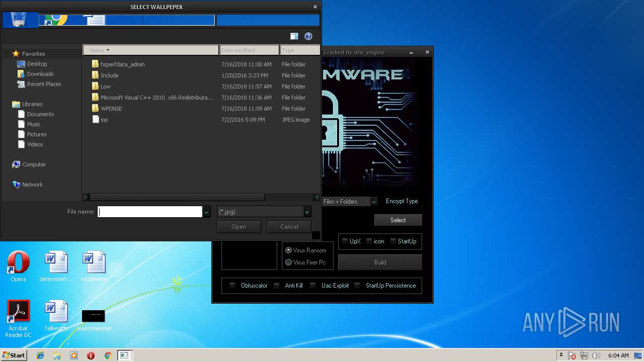Image resolution: width=644 pixels, height=362 pixels.
Task: Show hidden system tray icons
Action: [x=561, y=355]
